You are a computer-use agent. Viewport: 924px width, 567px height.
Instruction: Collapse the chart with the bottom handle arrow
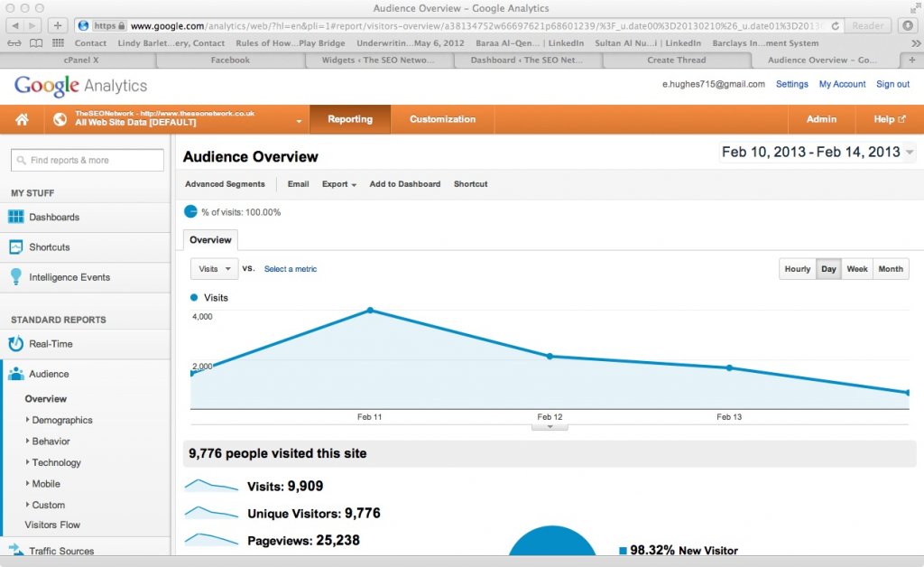coord(550,427)
